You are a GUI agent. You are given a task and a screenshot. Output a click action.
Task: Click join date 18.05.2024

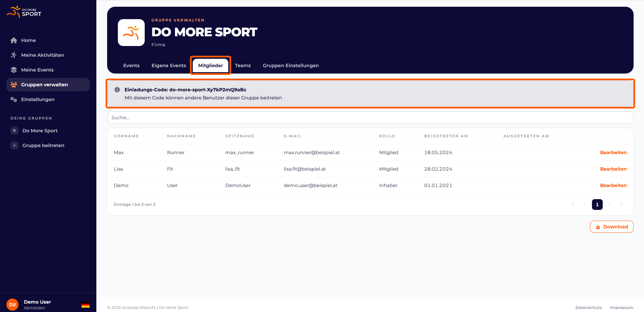coord(438,152)
